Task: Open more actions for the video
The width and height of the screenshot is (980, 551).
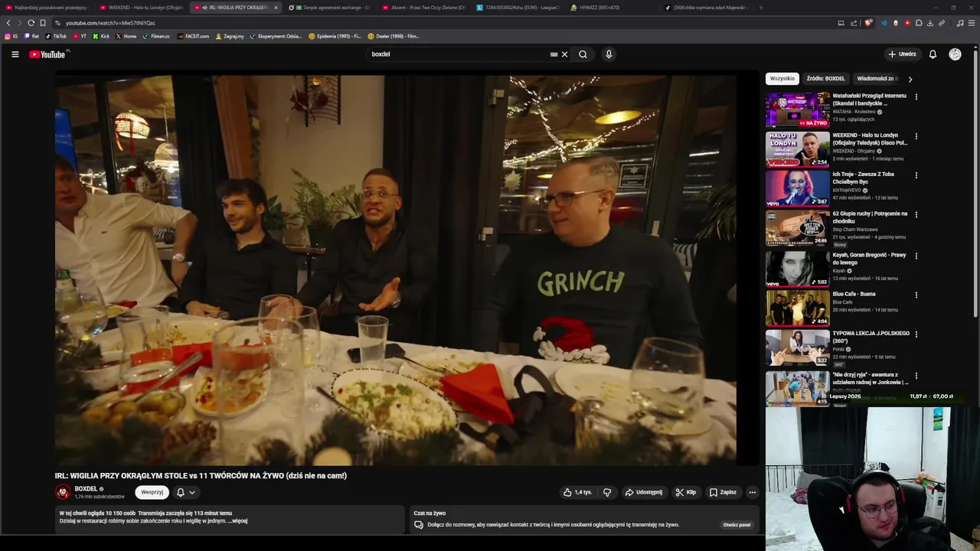Action: click(x=753, y=492)
